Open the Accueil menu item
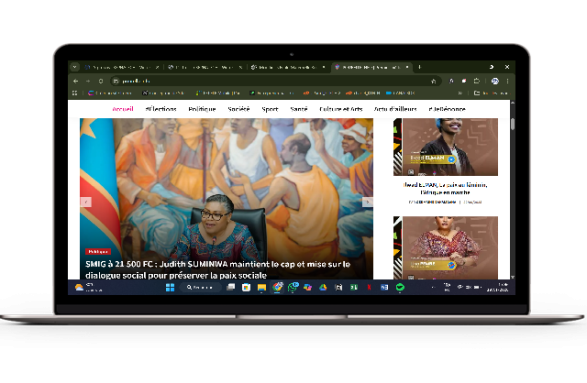Image resolution: width=587 pixels, height=383 pixels. click(123, 109)
